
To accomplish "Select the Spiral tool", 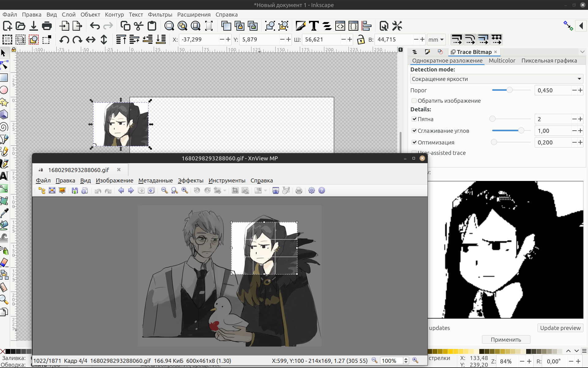I will [x=4, y=127].
